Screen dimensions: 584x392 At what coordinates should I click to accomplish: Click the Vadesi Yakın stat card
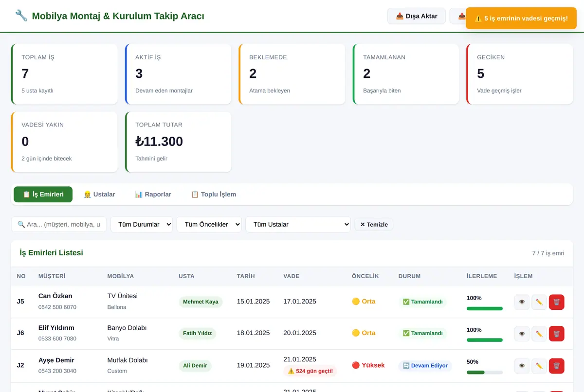point(64,142)
